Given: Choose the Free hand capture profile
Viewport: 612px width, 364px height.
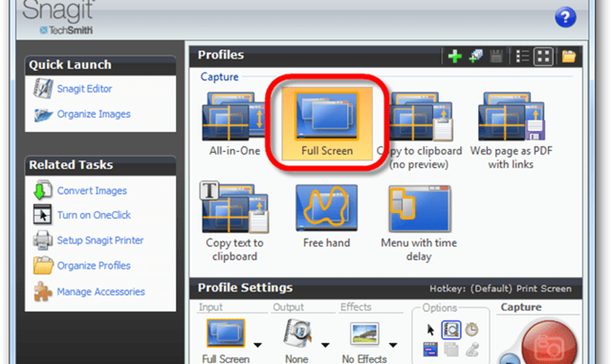Looking at the screenshot, I should pyautogui.click(x=327, y=217).
